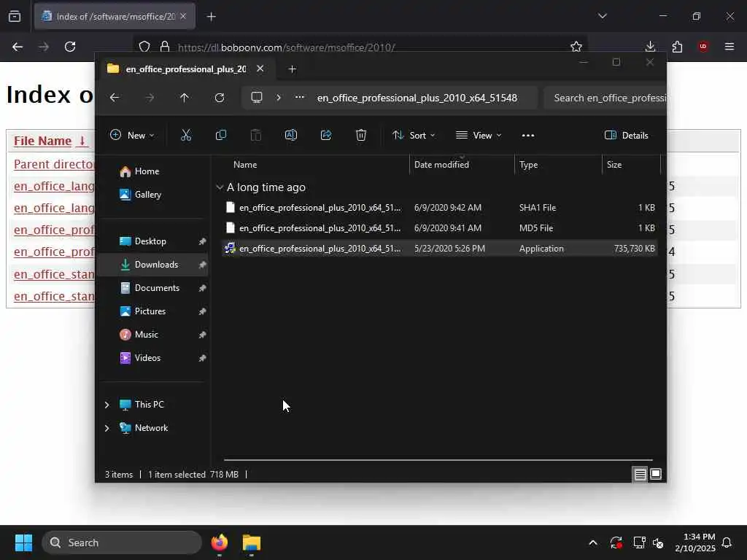Go up one folder level
Viewport: 747px width, 560px height.
click(x=185, y=98)
